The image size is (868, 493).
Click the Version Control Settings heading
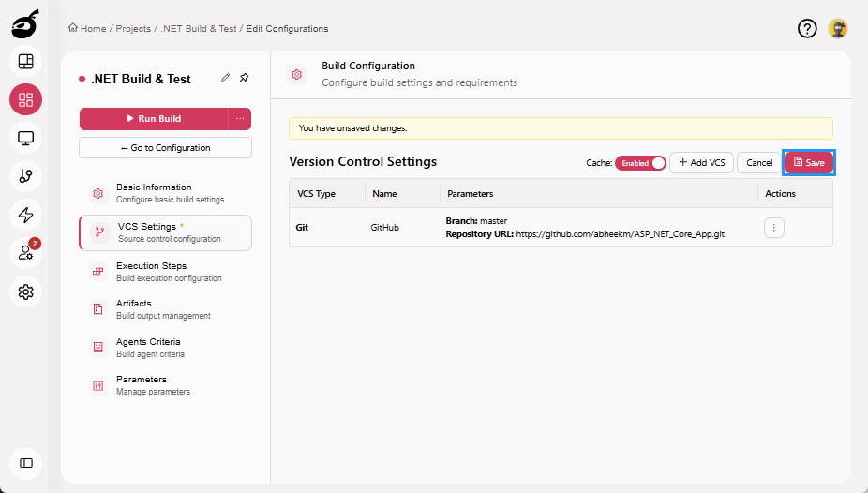click(x=363, y=161)
